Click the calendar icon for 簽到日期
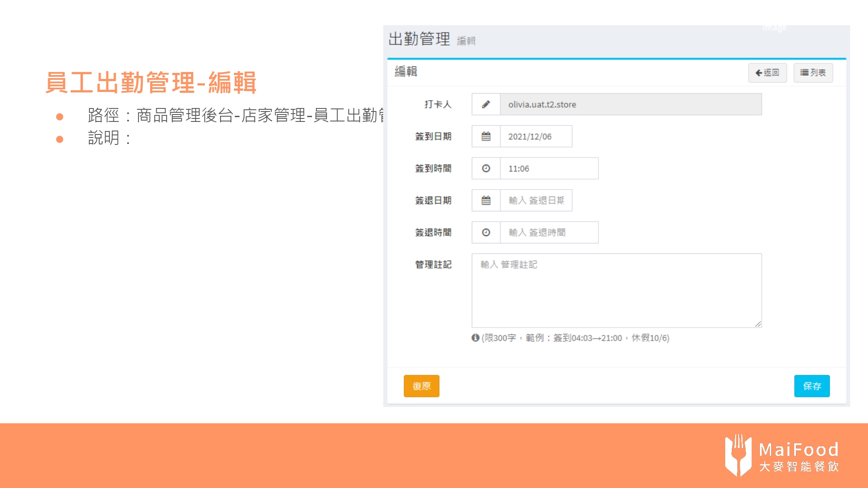Screen dimensions: 868x488 click(486, 137)
